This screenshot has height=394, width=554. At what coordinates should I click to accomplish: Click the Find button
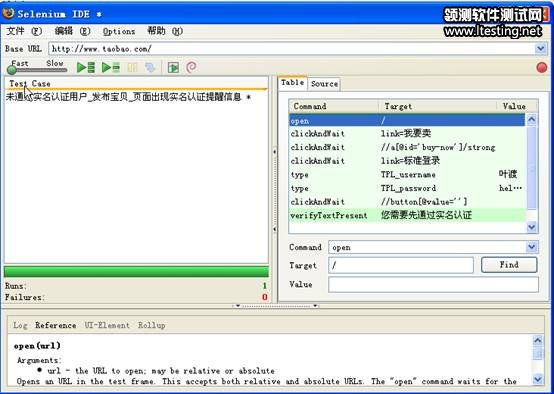point(509,265)
